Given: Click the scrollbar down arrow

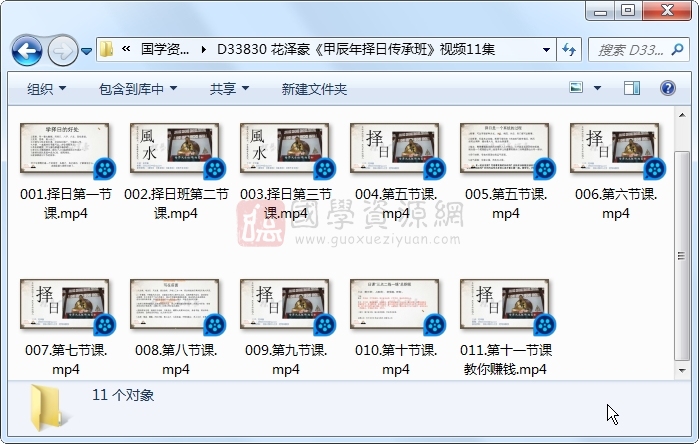Looking at the screenshot, I should (682, 370).
